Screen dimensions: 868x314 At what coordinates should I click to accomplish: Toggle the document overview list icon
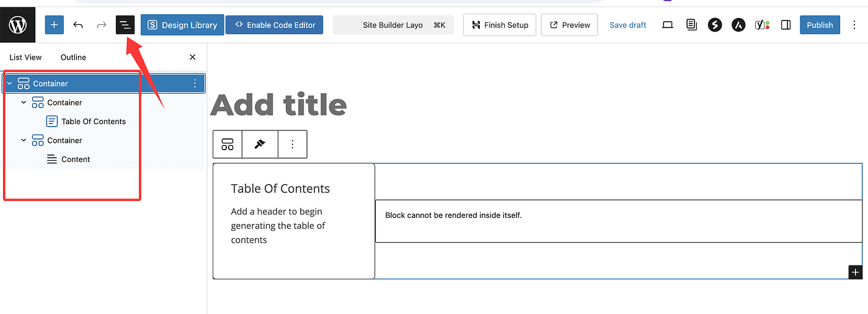pyautogui.click(x=125, y=25)
